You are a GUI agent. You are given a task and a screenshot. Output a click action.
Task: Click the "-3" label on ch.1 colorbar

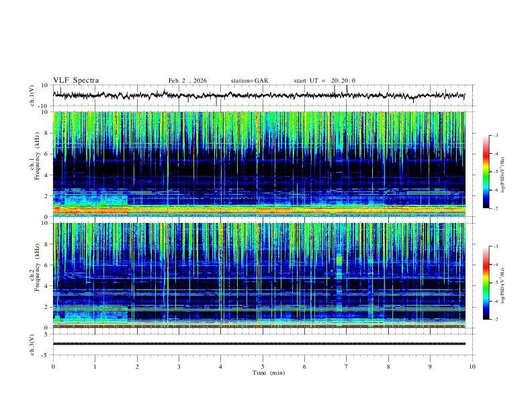[495, 135]
